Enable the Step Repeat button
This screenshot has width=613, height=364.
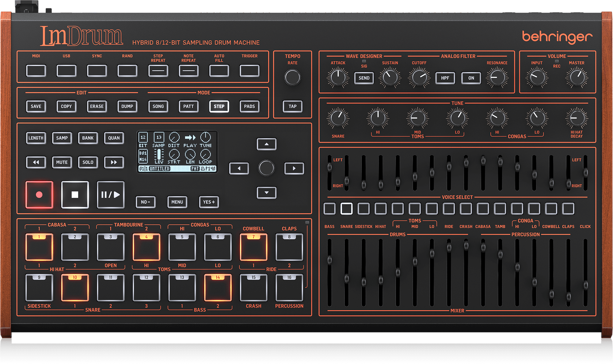[158, 71]
